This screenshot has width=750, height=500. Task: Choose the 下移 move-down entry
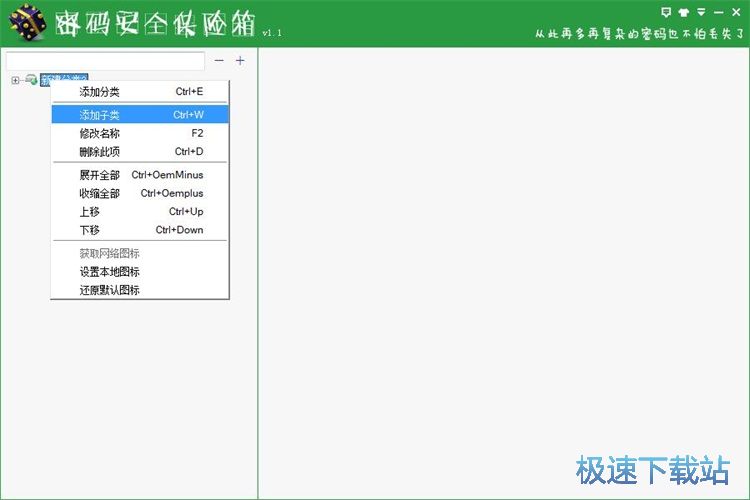(x=140, y=230)
